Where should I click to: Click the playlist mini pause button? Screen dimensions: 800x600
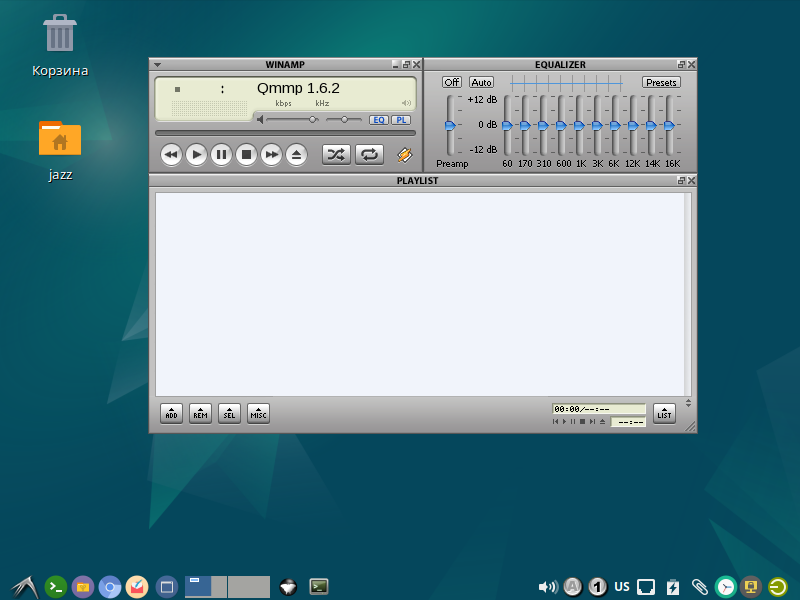(x=573, y=421)
